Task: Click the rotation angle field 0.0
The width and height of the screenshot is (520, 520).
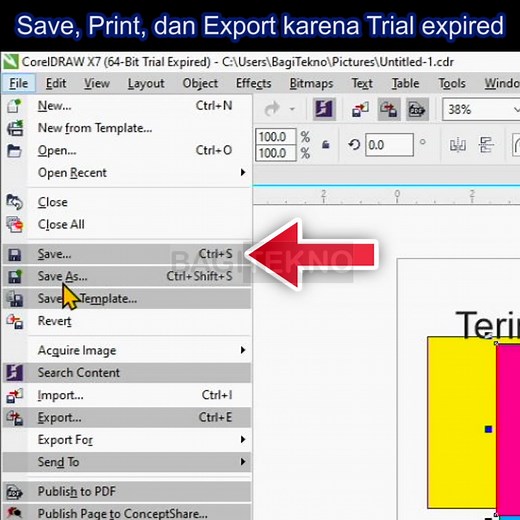Action: (389, 145)
